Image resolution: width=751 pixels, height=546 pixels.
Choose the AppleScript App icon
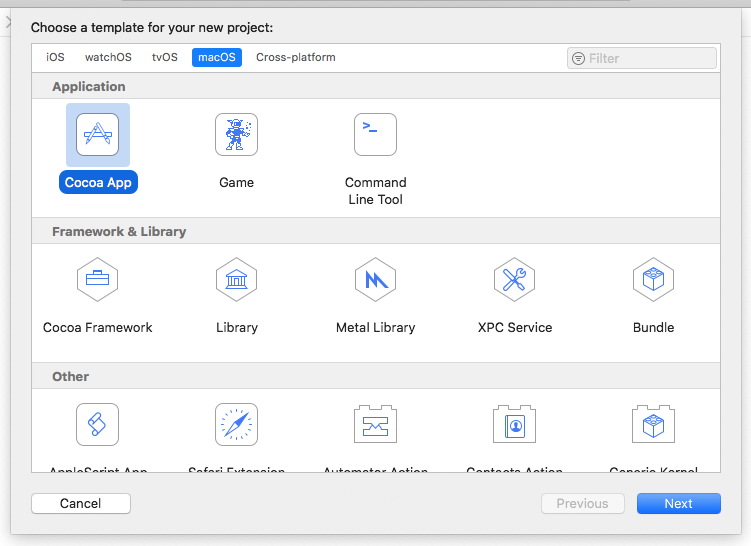98,424
